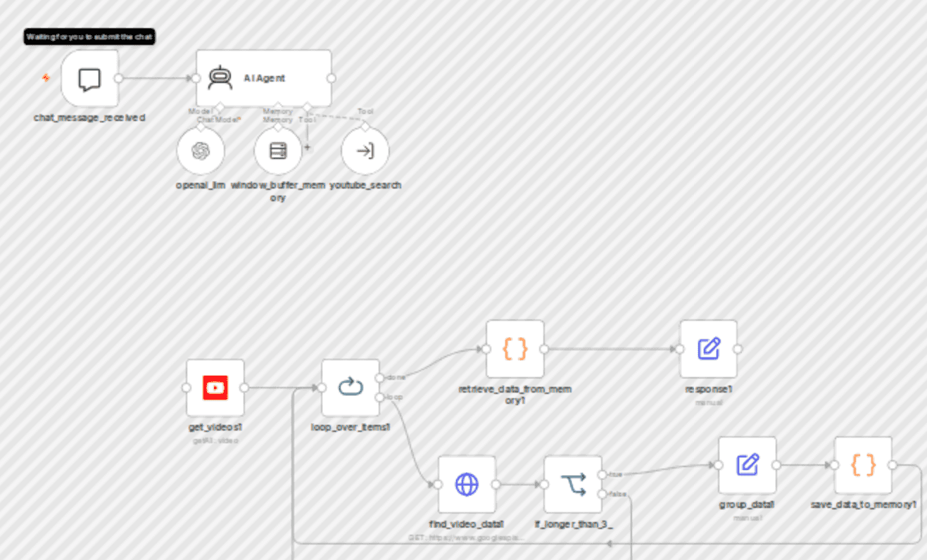Open the chat_message_received trigger node
Image resolution: width=927 pixels, height=560 pixels.
coord(89,78)
